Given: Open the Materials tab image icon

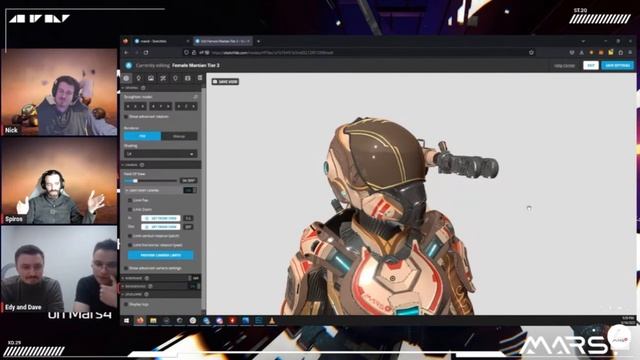Looking at the screenshot, I should [x=151, y=78].
